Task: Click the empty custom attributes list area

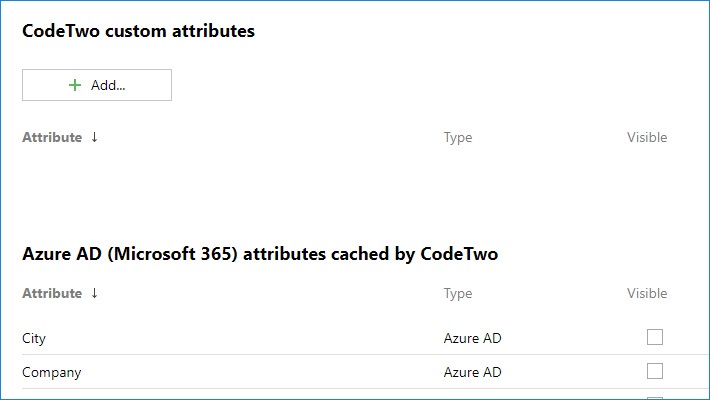Action: (340, 185)
